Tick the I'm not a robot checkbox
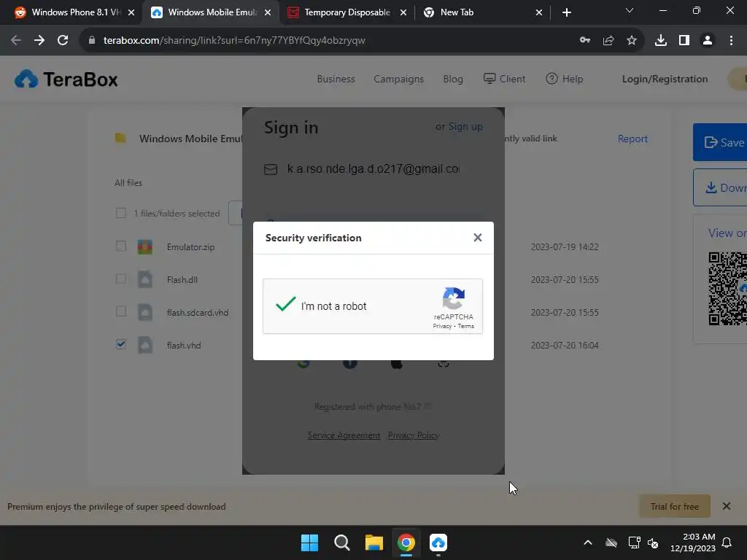 (x=286, y=304)
